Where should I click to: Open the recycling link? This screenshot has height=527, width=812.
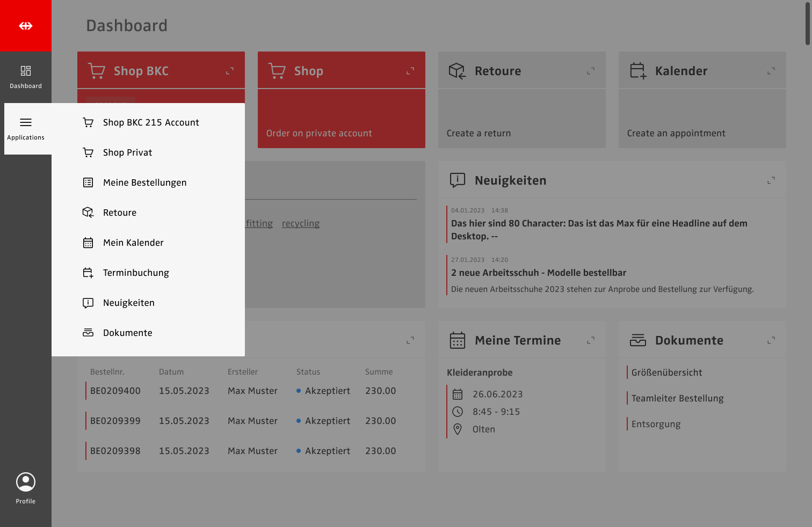pyautogui.click(x=301, y=223)
